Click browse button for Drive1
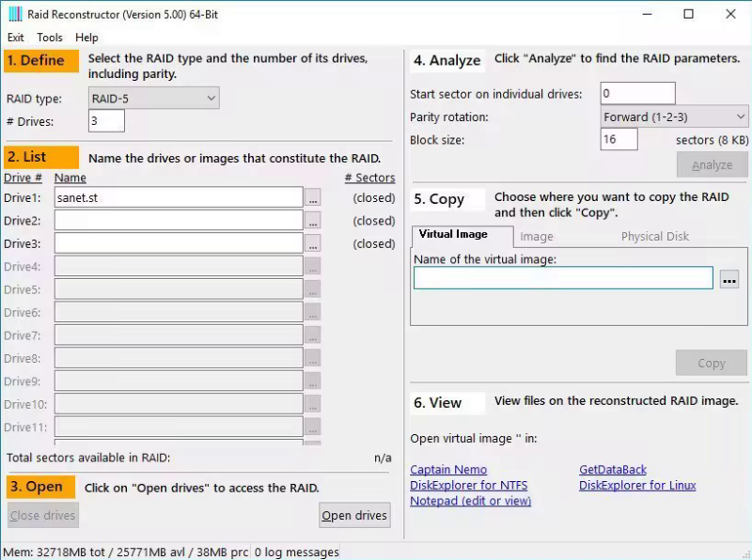752x560 pixels. point(313,198)
